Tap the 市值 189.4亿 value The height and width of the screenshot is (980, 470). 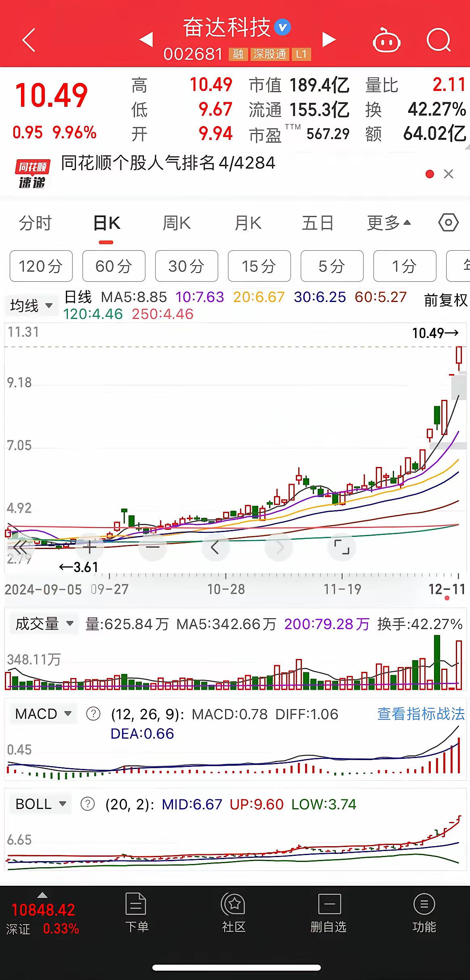click(x=319, y=85)
